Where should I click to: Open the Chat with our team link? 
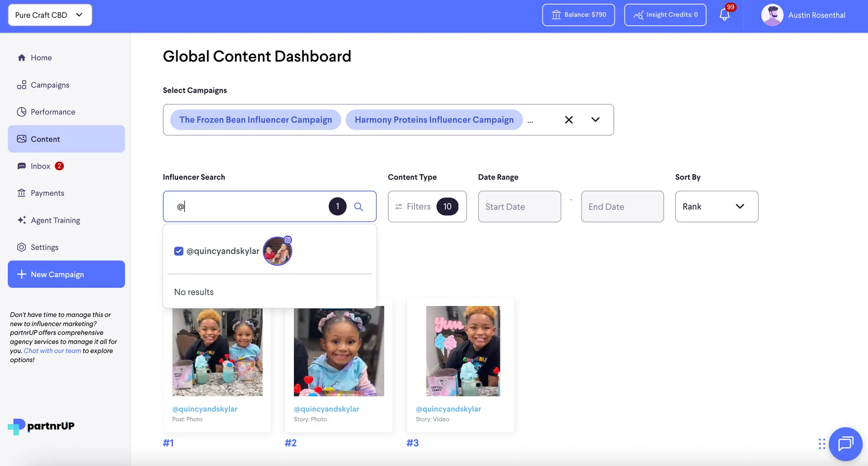tap(52, 350)
